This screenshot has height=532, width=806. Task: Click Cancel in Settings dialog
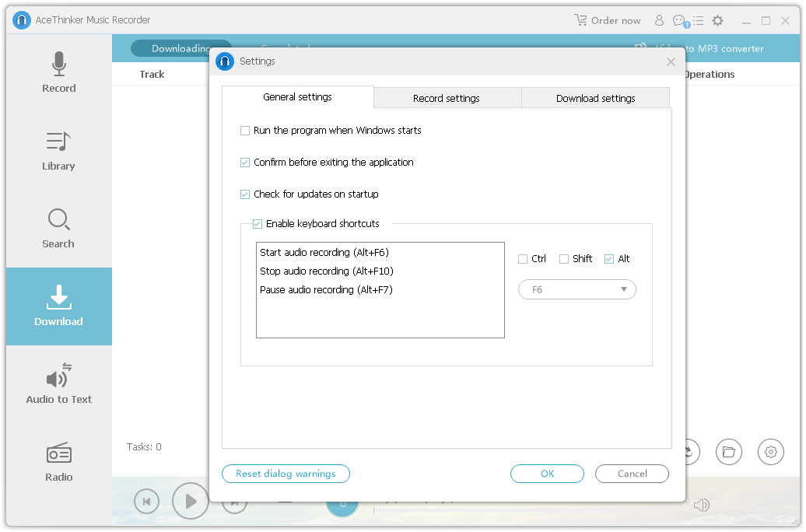[x=633, y=474]
